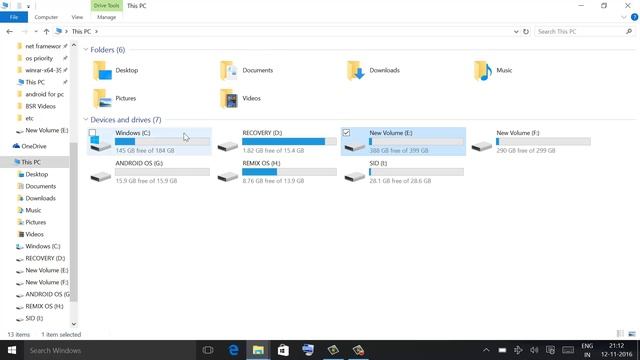The image size is (640, 360).
Task: Click chevron after This PC breadcrumb
Action: [96, 31]
